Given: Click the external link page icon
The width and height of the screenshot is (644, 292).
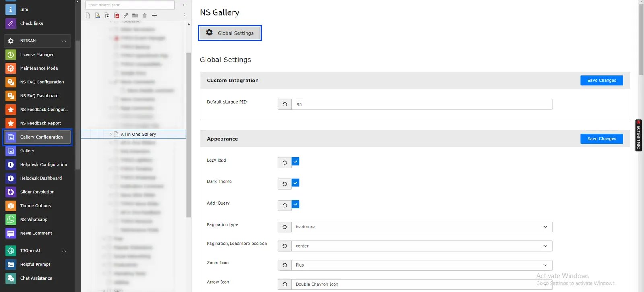Looking at the screenshot, I should (126, 16).
